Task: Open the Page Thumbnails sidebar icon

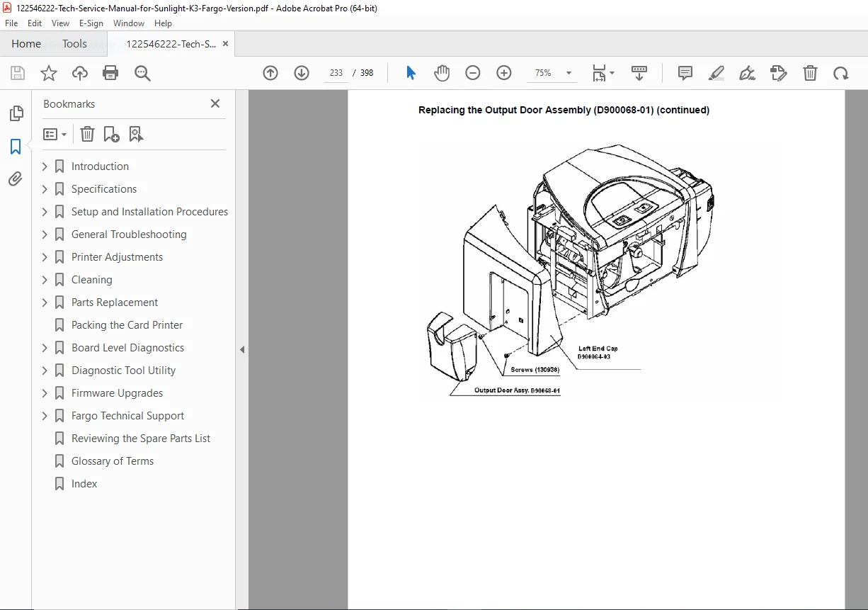Action: coord(16,113)
